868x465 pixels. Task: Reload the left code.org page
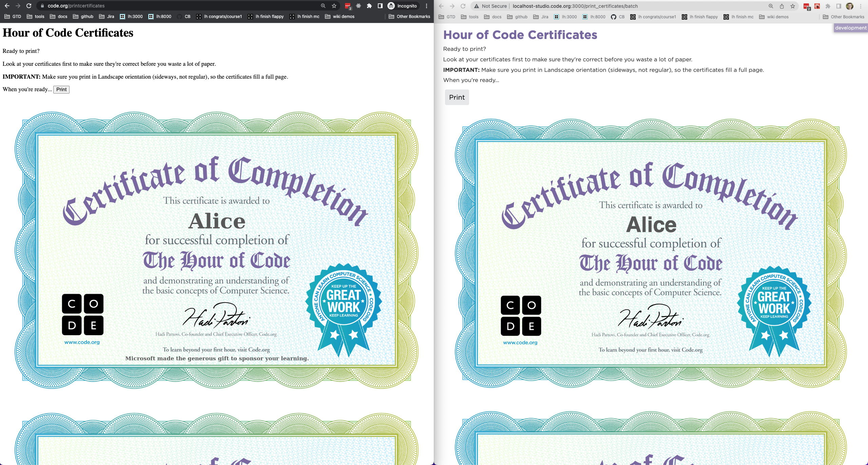[29, 6]
